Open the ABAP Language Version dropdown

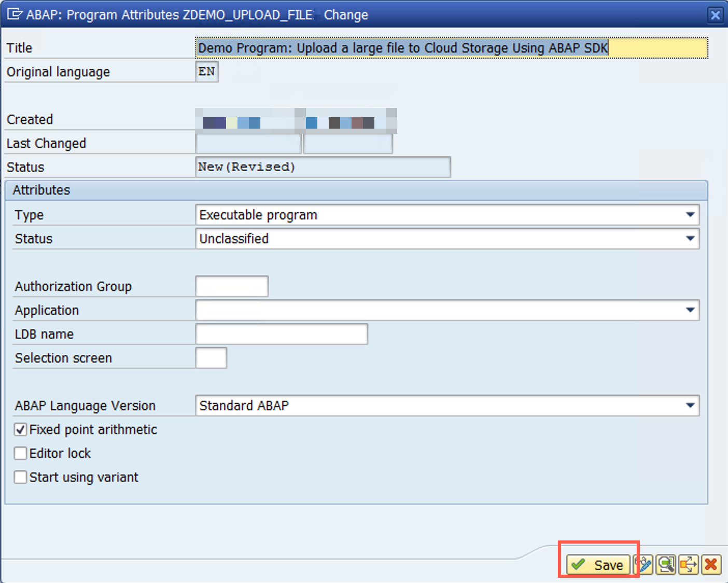[690, 406]
